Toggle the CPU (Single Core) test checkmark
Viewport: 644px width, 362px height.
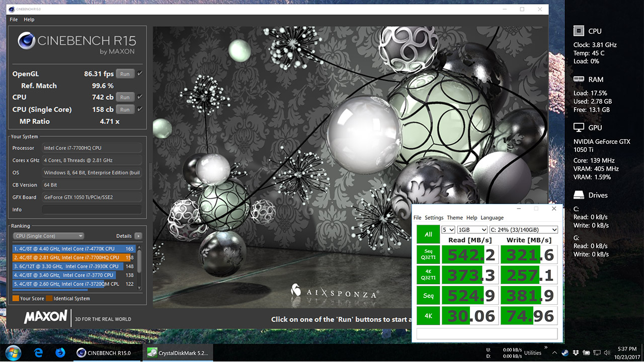140,109
